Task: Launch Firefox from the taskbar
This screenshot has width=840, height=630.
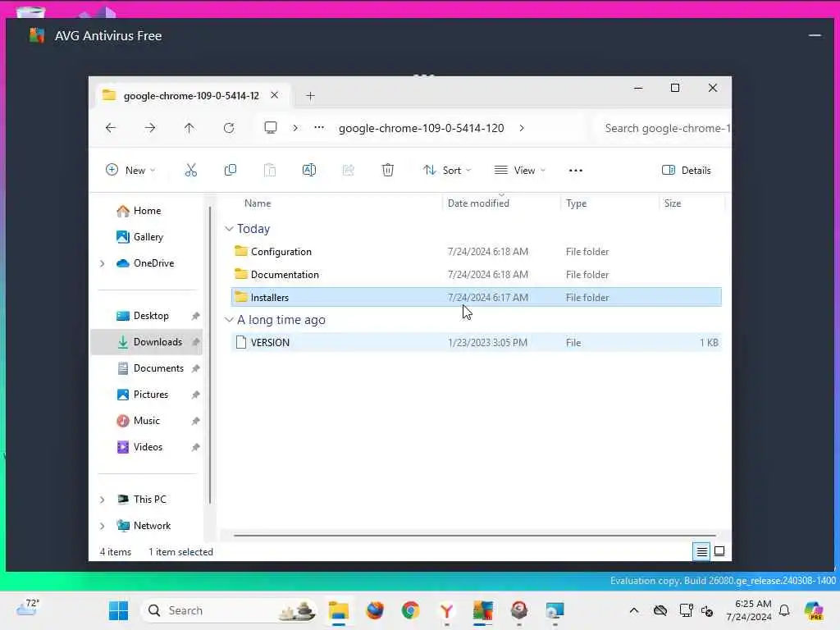Action: pos(375,610)
